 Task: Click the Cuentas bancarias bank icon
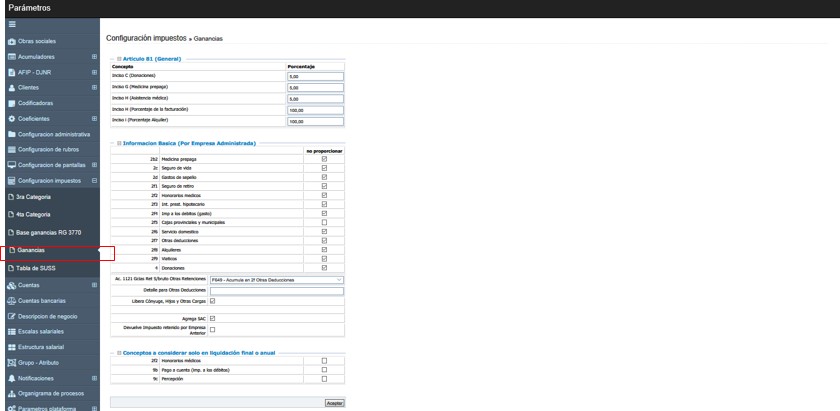pyautogui.click(x=12, y=300)
